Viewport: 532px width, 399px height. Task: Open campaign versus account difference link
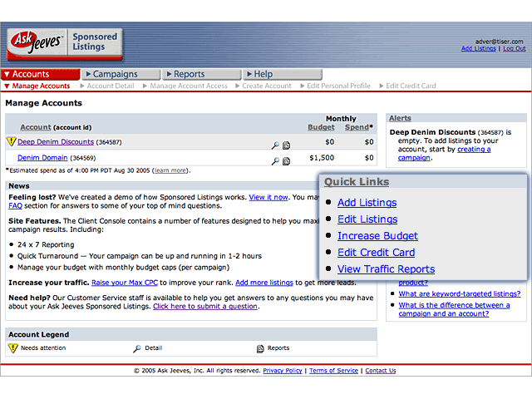pos(454,309)
